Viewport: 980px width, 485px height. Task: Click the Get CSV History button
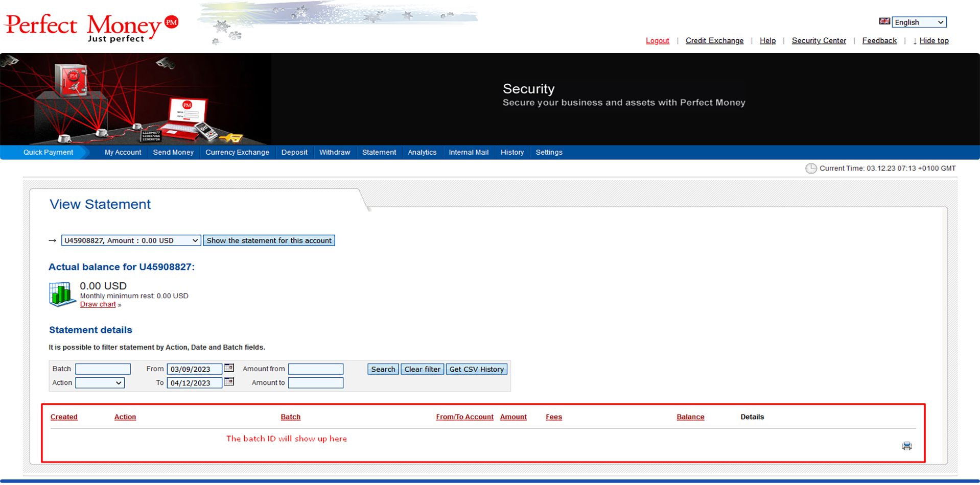[477, 369]
